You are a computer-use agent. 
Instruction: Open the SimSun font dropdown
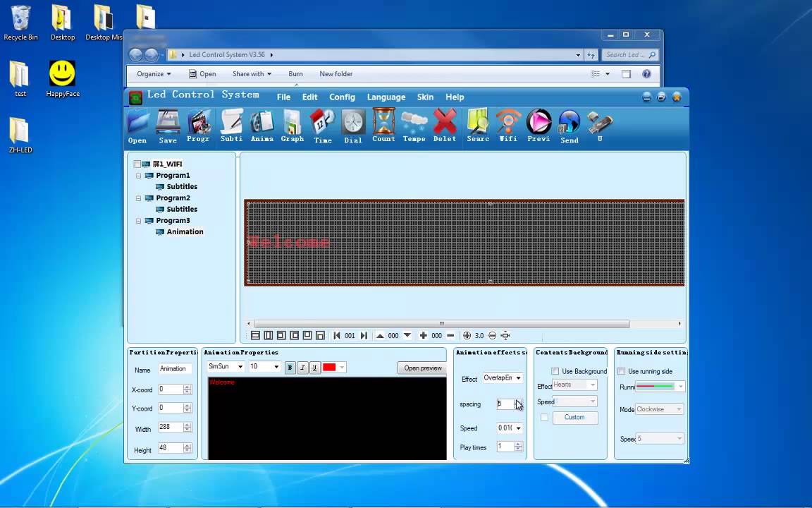[x=240, y=366]
